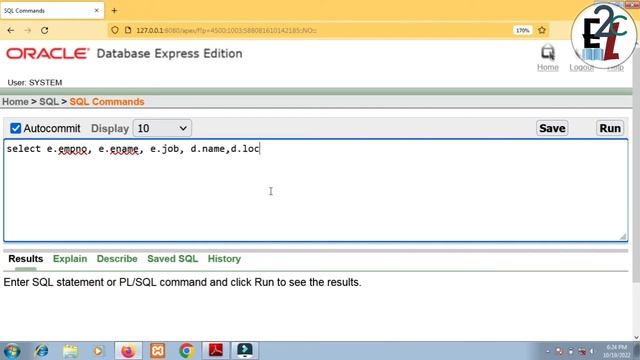The height and width of the screenshot is (360, 640).
Task: Open the Saved SQL tab
Action: point(172,259)
